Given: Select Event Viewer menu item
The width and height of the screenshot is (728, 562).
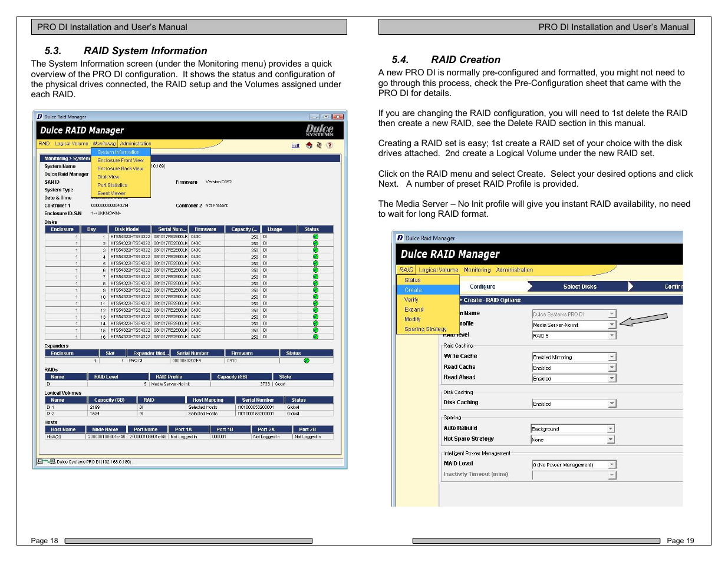Looking at the screenshot, I should pos(121,193).
